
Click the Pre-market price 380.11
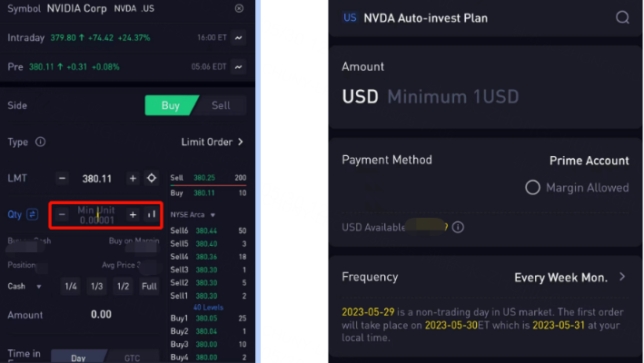41,67
